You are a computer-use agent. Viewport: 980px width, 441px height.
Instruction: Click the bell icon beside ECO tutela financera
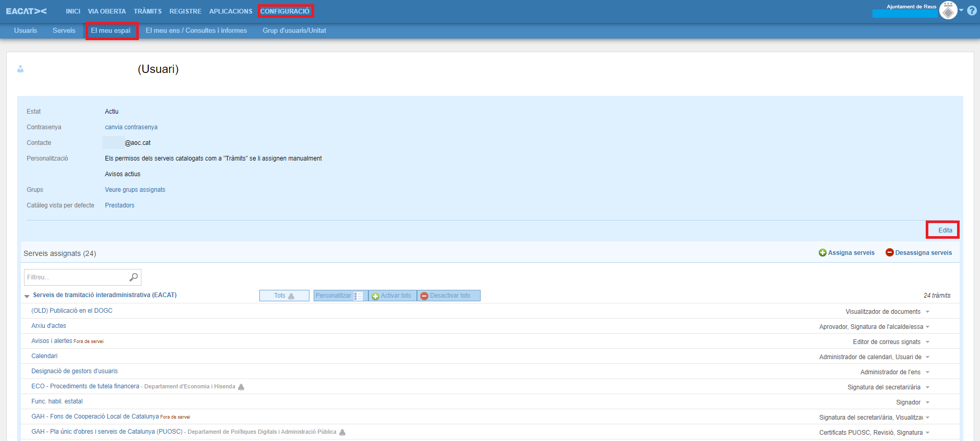[x=241, y=387]
